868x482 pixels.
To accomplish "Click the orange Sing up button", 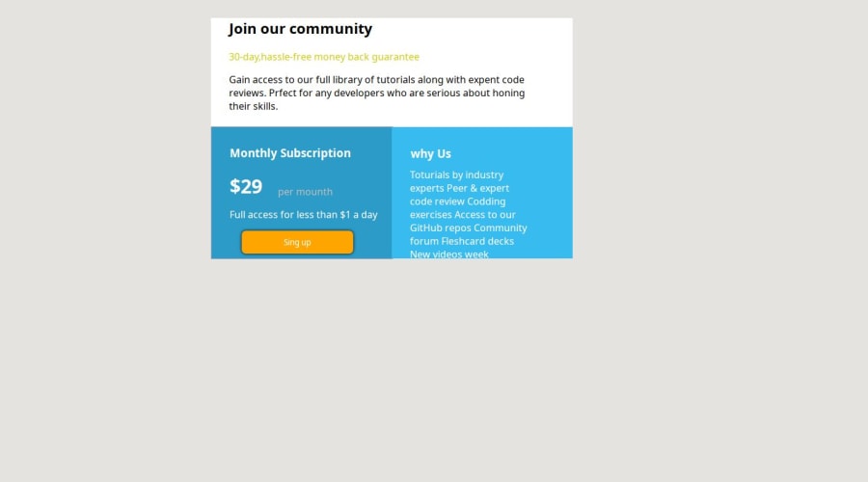I will pyautogui.click(x=297, y=242).
